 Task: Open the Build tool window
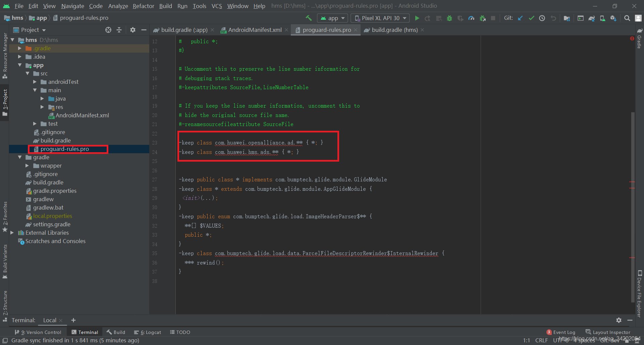click(x=116, y=332)
